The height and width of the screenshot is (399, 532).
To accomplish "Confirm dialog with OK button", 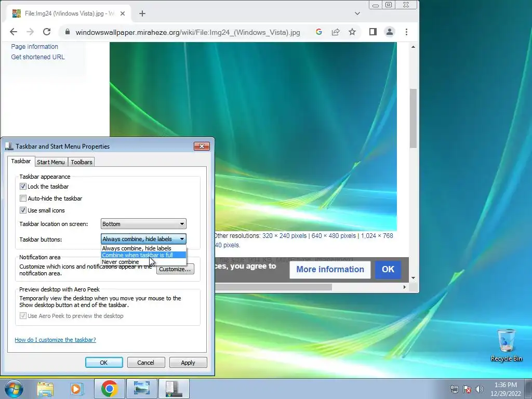I will (104, 362).
